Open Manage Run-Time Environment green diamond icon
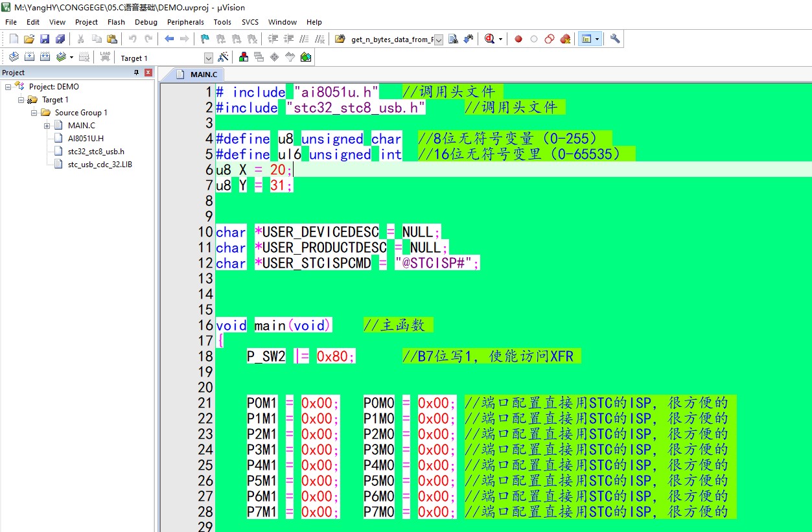The width and height of the screenshot is (812, 532). click(x=306, y=57)
